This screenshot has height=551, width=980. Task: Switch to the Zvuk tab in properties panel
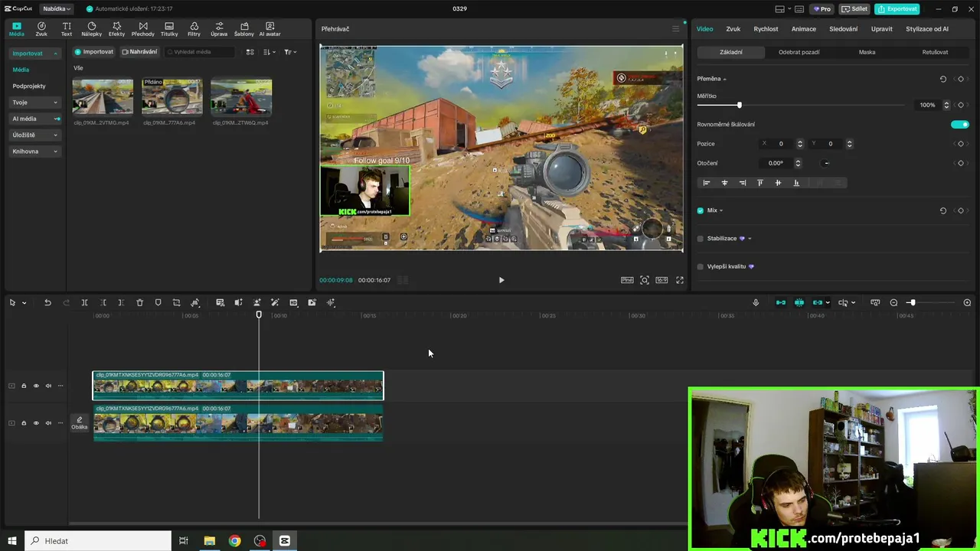[733, 29]
